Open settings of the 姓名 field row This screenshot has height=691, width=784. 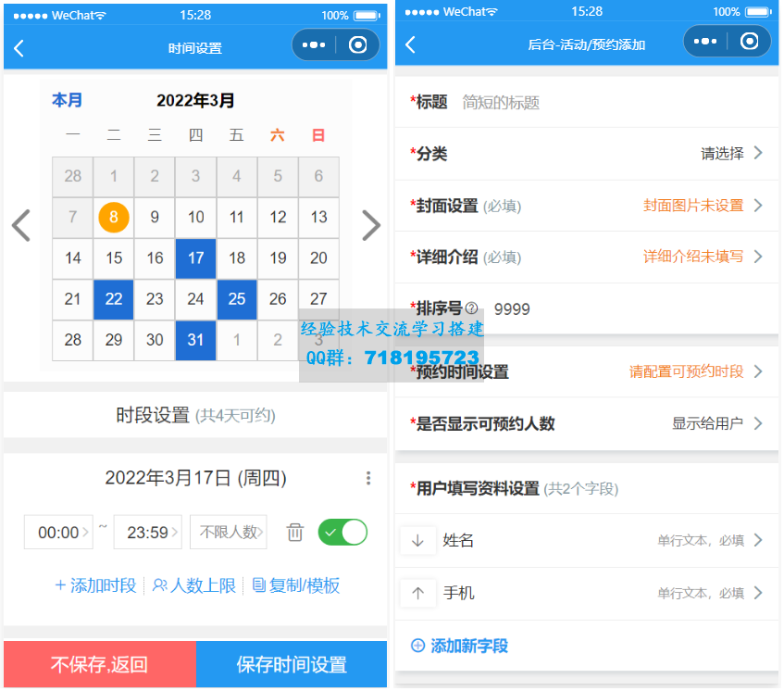tap(588, 542)
